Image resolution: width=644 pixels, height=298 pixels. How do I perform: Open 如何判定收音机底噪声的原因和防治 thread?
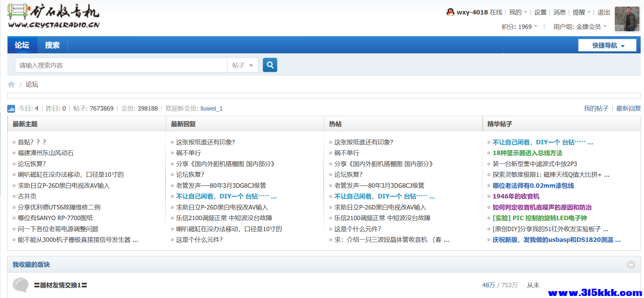(x=542, y=207)
